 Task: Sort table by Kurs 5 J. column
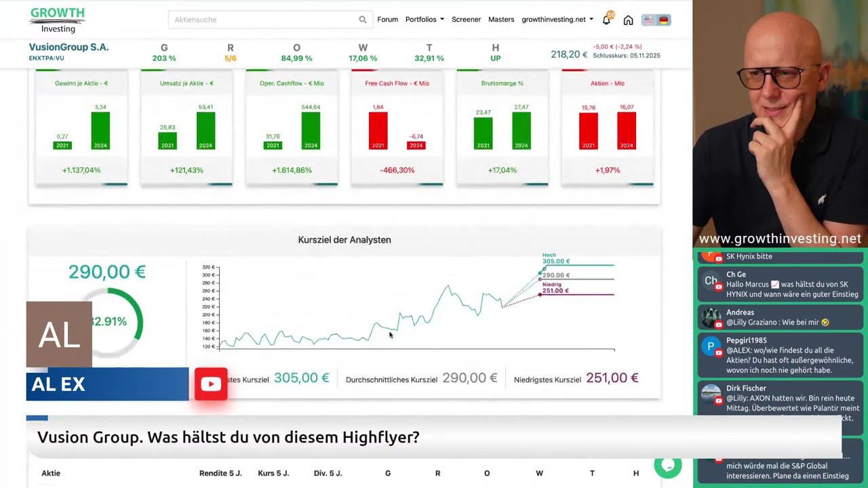[273, 473]
